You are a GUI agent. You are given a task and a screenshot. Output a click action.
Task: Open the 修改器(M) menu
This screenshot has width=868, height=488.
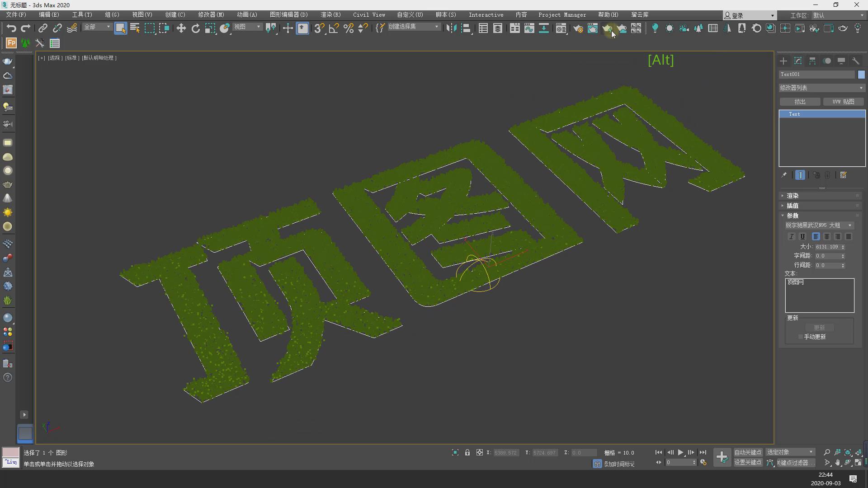click(x=211, y=15)
